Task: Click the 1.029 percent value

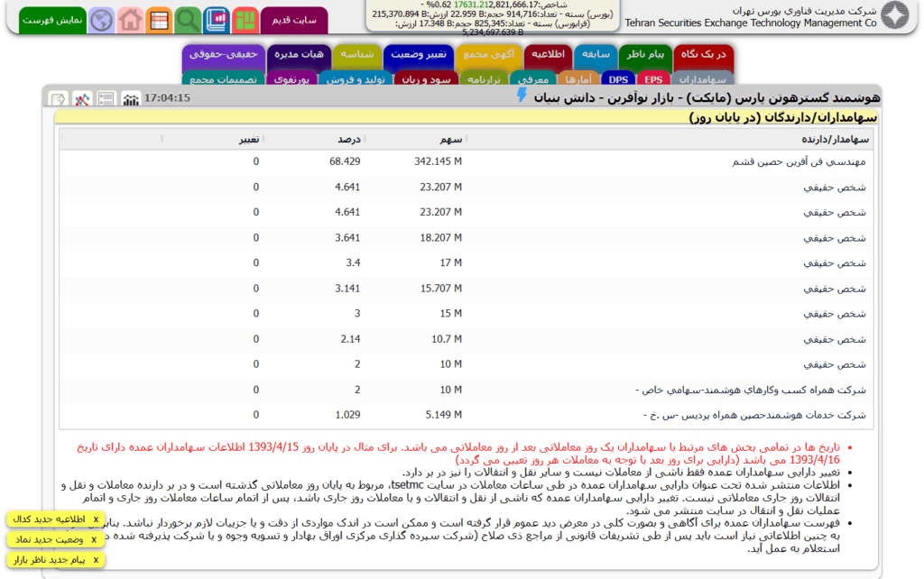Action: 347,415
